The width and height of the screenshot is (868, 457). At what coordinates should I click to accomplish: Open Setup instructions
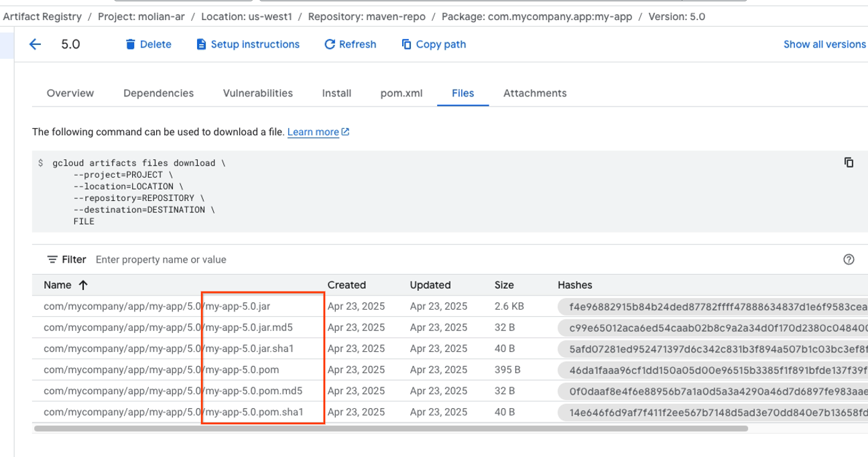click(248, 44)
